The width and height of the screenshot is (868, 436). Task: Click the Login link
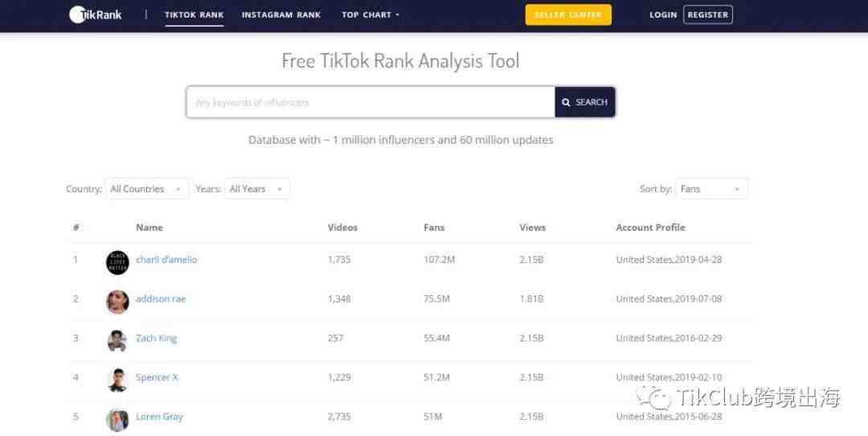tap(663, 15)
